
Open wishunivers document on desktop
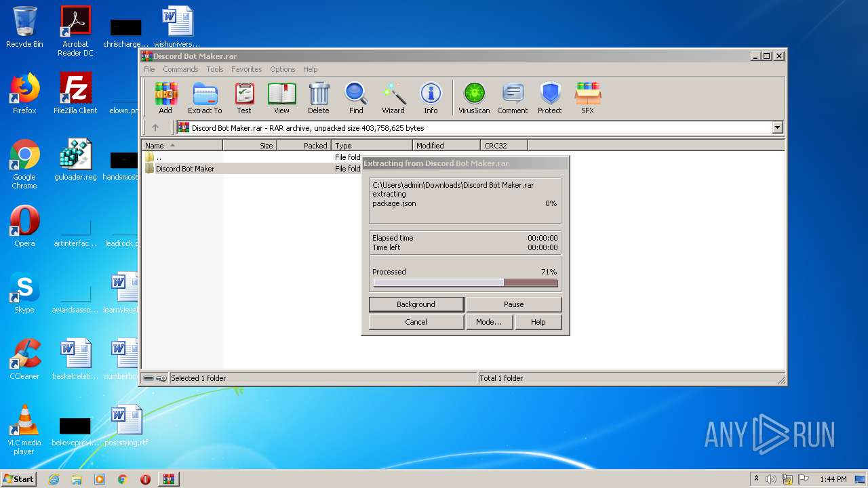coord(177,27)
